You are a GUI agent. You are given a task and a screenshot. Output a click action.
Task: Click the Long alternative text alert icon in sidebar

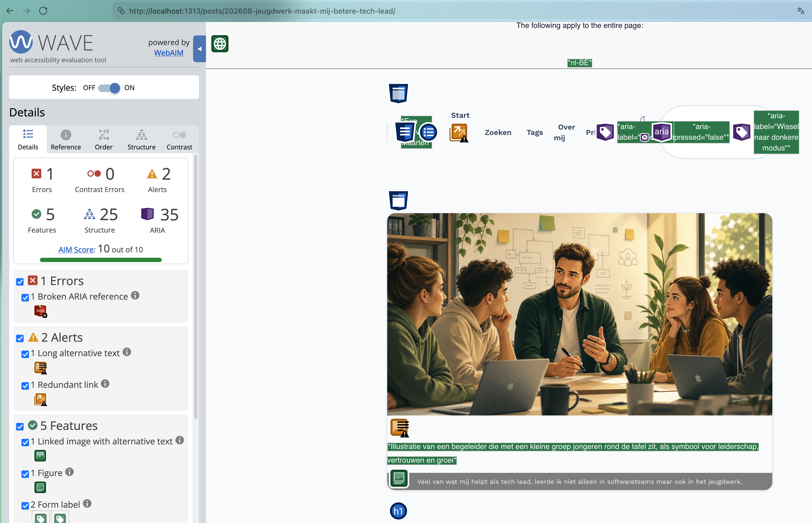point(40,368)
